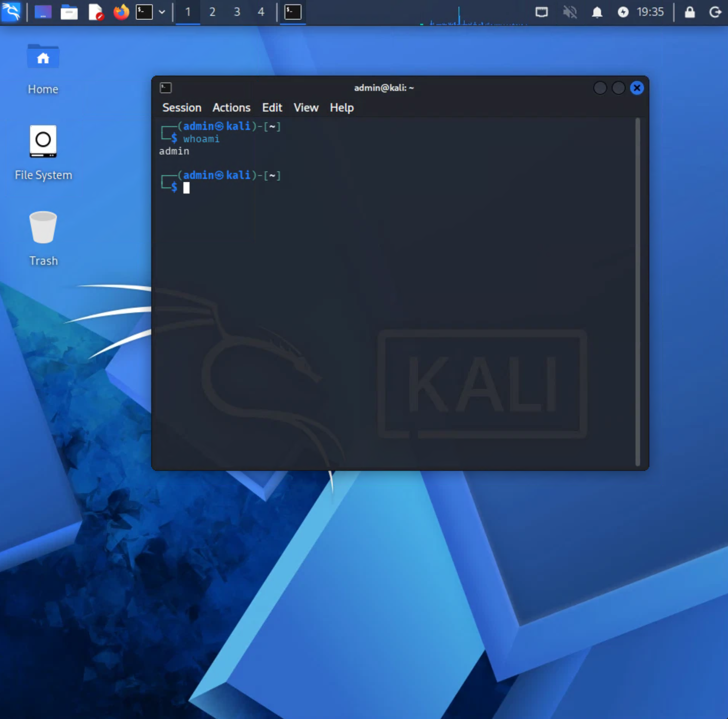Screen dimensions: 728x719
Task: Select the File System desktop icon
Action: point(43,153)
